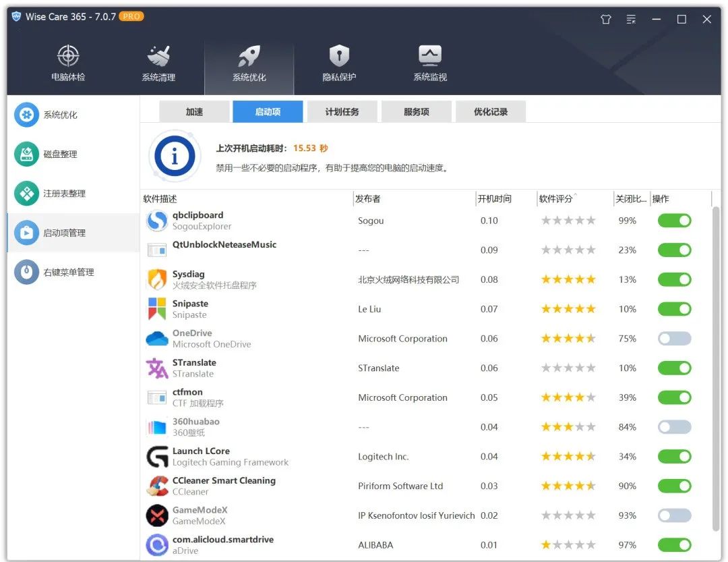
Task: Sort by 发布者 column header
Action: click(x=415, y=199)
